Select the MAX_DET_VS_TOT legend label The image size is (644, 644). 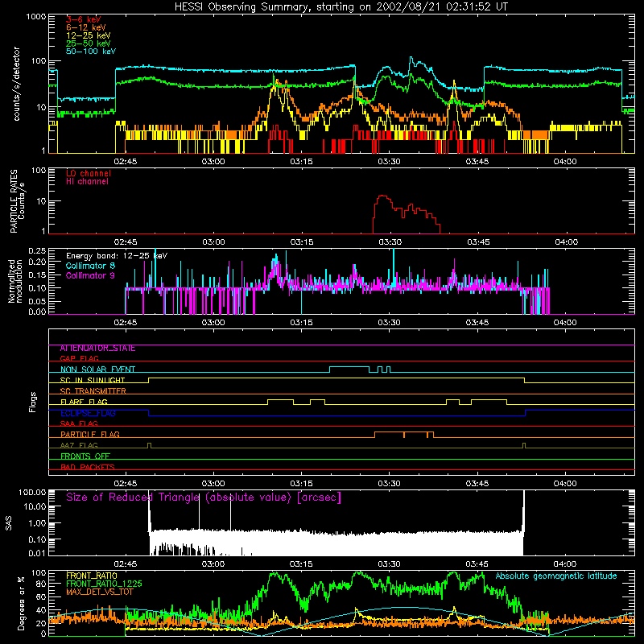click(100, 592)
